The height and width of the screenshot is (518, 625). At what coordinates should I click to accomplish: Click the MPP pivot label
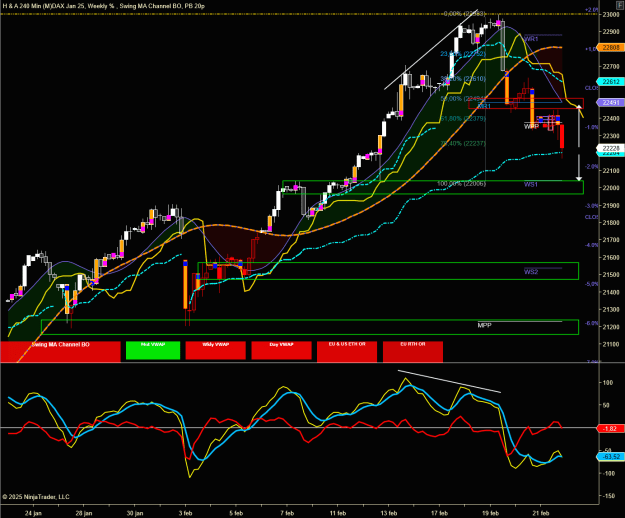(484, 325)
